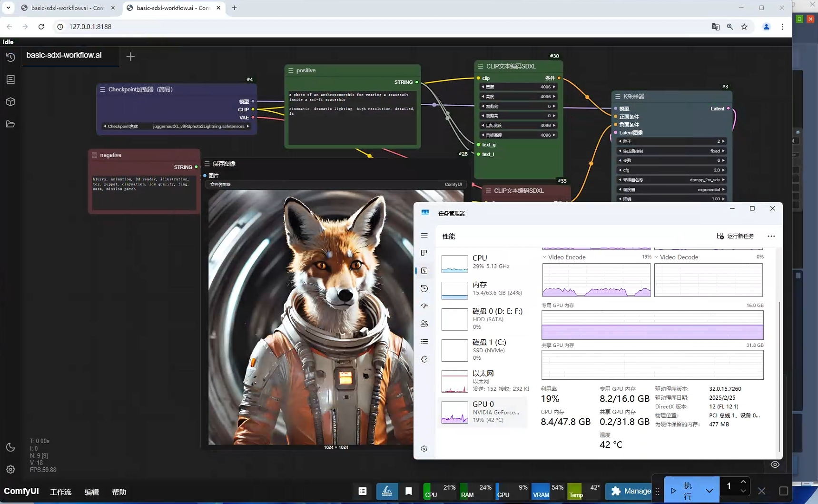Open Task Manager hamburger navigation menu

(x=424, y=236)
